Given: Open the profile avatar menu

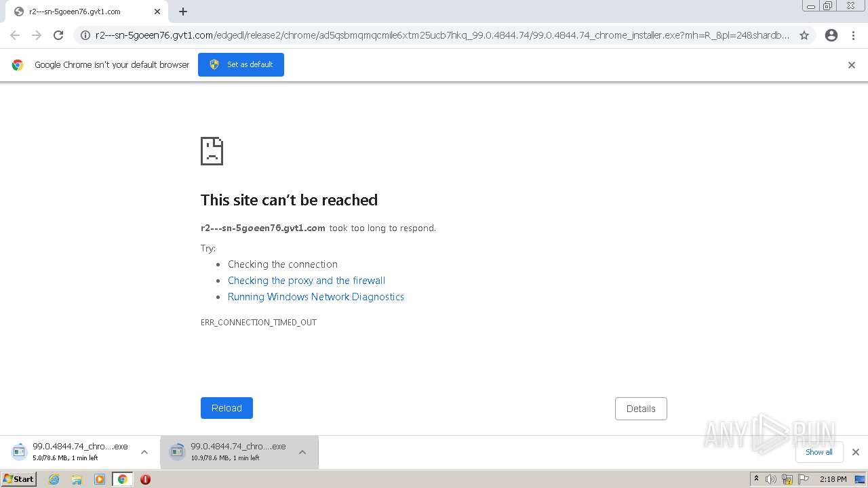Looking at the screenshot, I should (x=831, y=35).
